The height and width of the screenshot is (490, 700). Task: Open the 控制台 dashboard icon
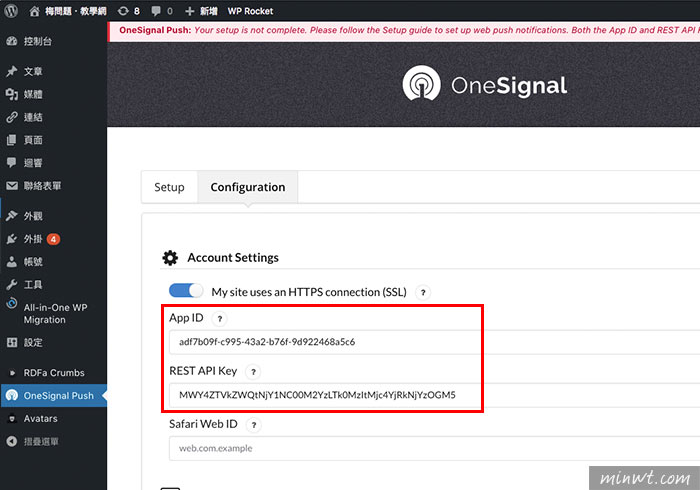pos(12,41)
